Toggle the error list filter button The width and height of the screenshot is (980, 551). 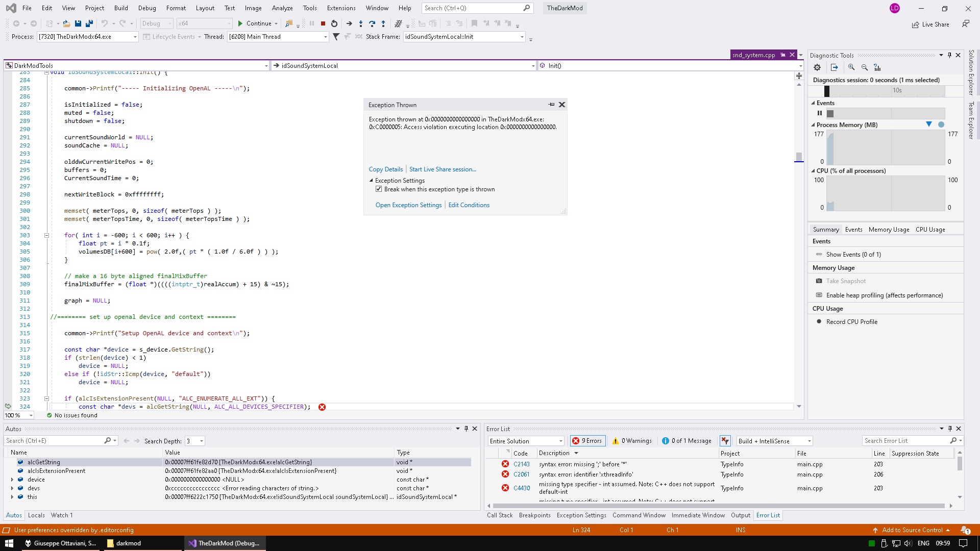click(x=725, y=441)
